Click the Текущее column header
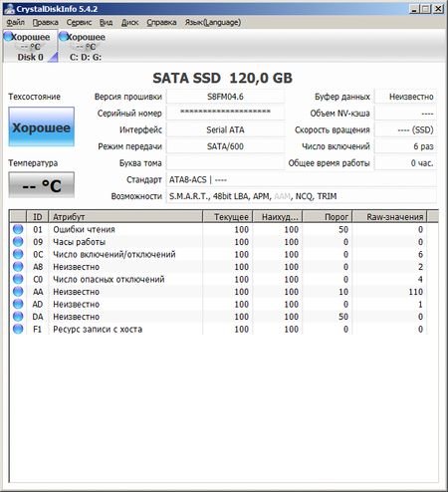Screen dimensions: 448x492 pyautogui.click(x=228, y=217)
